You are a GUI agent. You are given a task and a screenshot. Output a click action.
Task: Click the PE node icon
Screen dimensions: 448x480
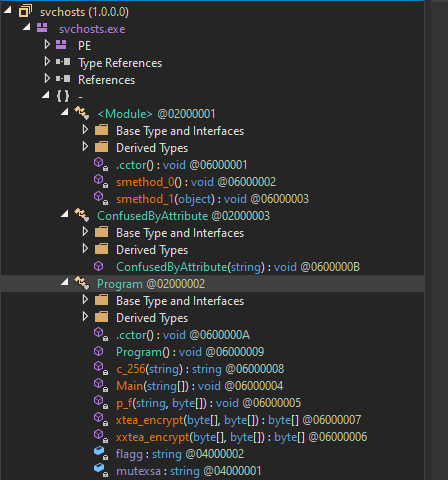point(61,45)
